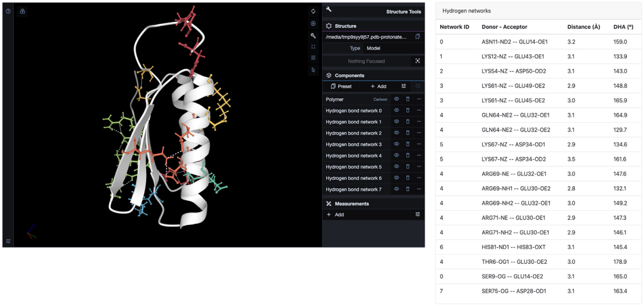
Task: Open more options for Polymer row
Action: (x=419, y=99)
